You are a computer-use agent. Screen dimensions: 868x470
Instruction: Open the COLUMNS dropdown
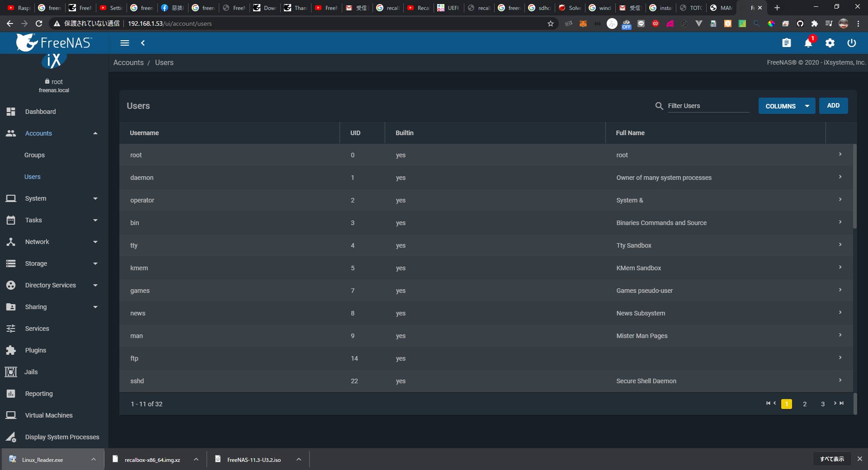786,106
